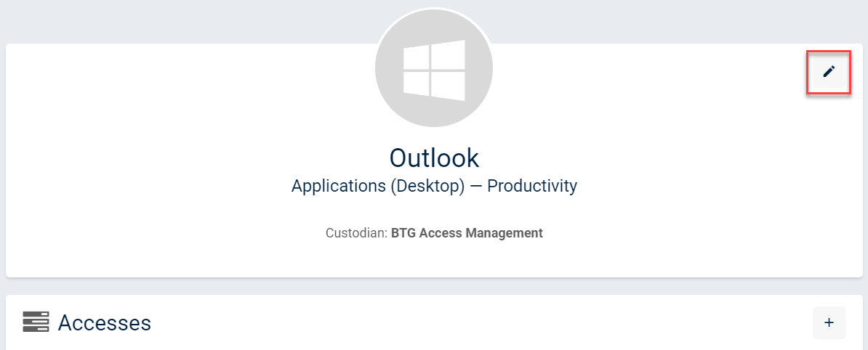
Task: Click the Outlook application title
Action: tap(434, 158)
